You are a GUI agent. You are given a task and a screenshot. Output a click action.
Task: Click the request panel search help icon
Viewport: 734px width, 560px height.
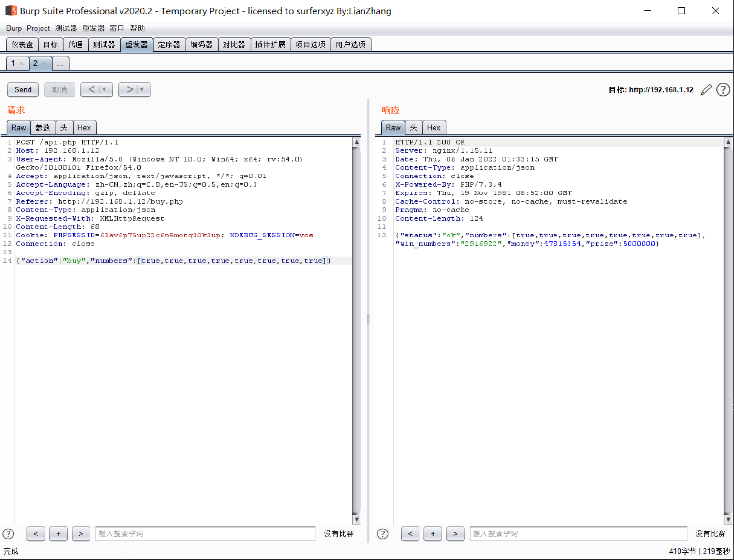[8, 534]
